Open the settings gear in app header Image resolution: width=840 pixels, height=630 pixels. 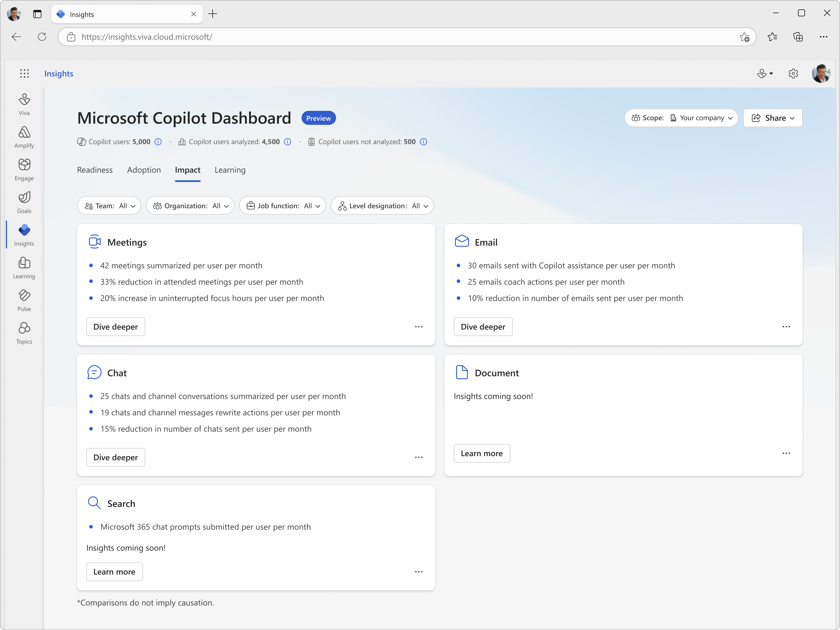(793, 73)
